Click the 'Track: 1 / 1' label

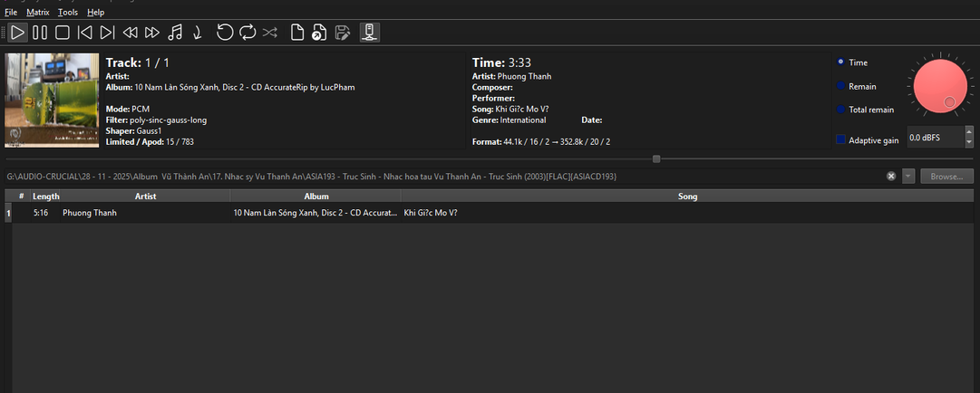pos(138,62)
